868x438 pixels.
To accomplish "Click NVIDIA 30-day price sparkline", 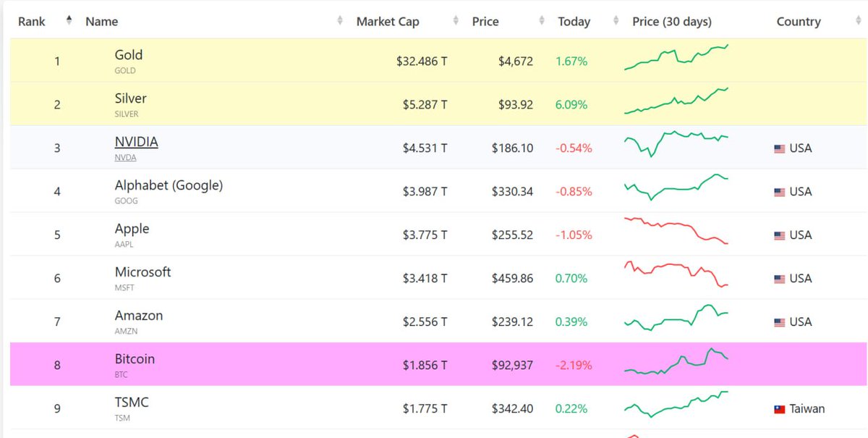I will pos(676,143).
